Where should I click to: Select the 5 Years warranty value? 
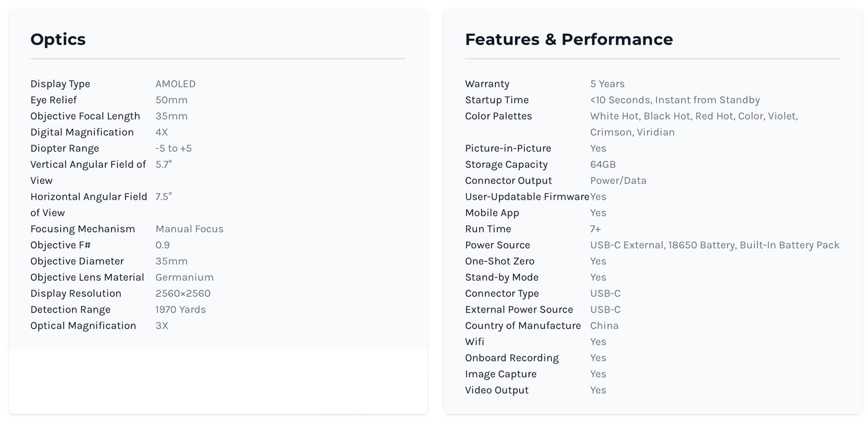(607, 84)
